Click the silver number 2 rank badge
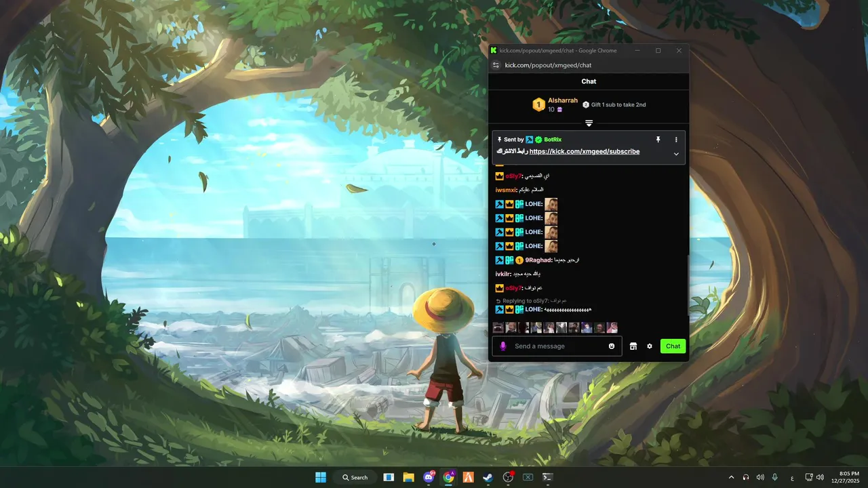Image resolution: width=868 pixels, height=488 pixels. 586,105
